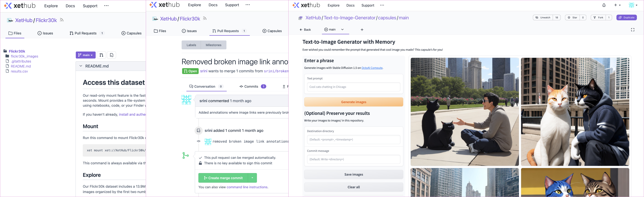
Task: Click the Destination directory field
Action: pos(354,139)
